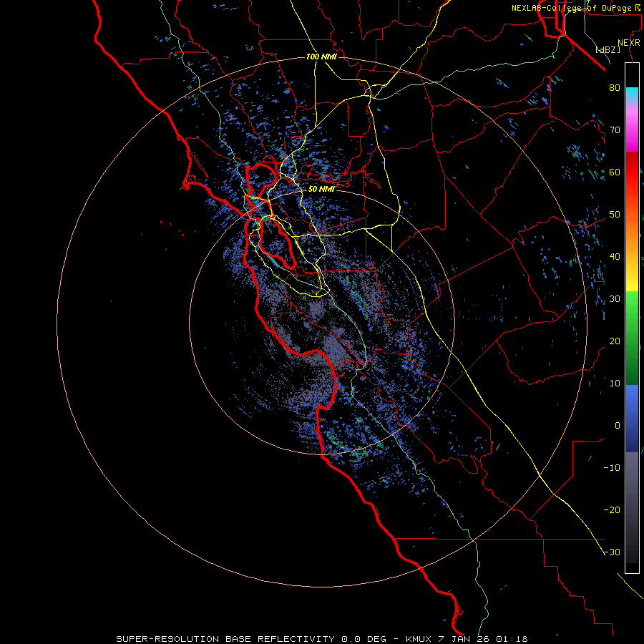Click the 40 value on dBZ scale
Viewport: 644px width, 644px height.
pos(615,257)
